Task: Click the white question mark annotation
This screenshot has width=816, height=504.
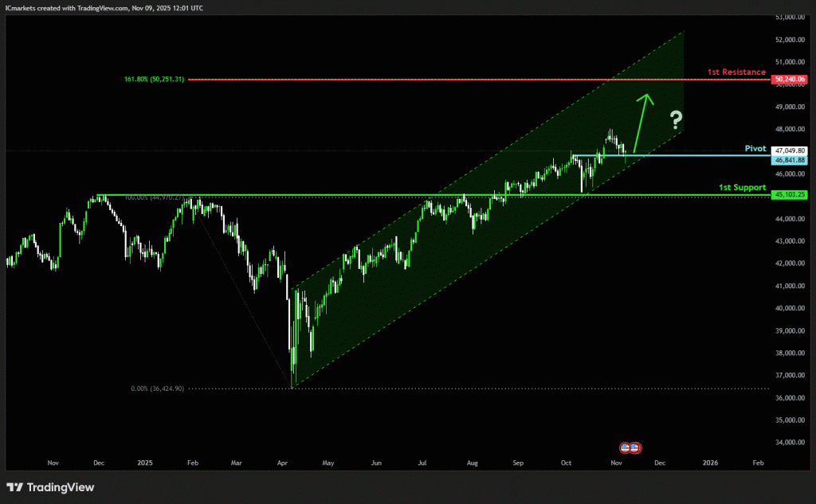Action: 676,120
